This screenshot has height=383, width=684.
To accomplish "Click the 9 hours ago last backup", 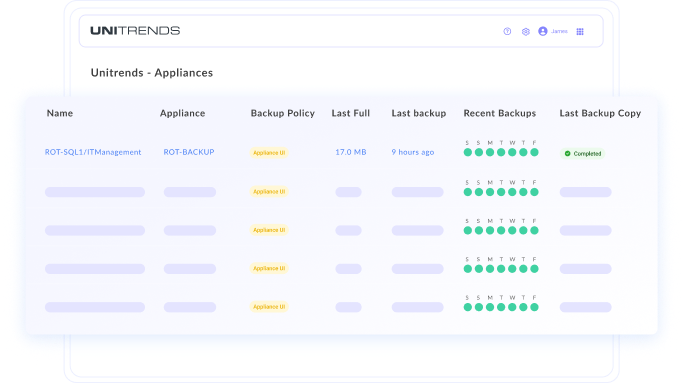I will click(x=413, y=152).
